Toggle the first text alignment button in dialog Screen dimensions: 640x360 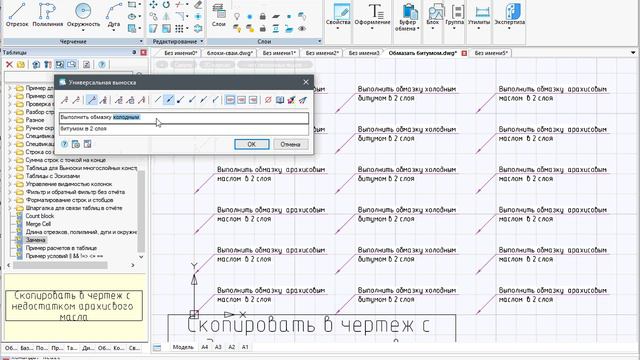pos(230,100)
